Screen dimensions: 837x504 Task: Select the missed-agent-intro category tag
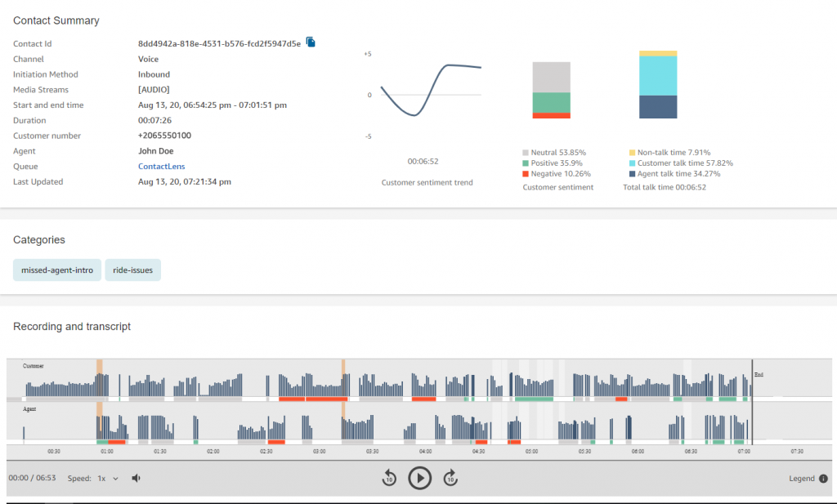[x=56, y=270]
